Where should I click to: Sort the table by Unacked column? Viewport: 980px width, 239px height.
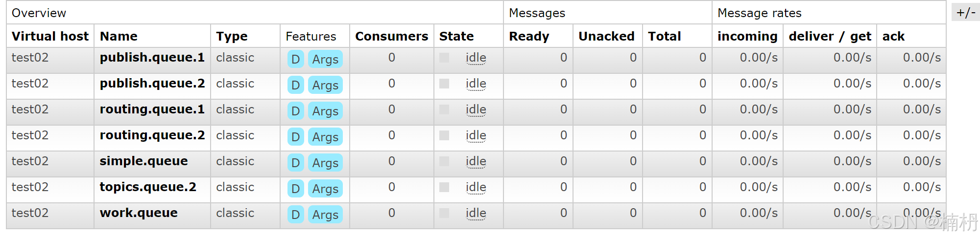(606, 36)
